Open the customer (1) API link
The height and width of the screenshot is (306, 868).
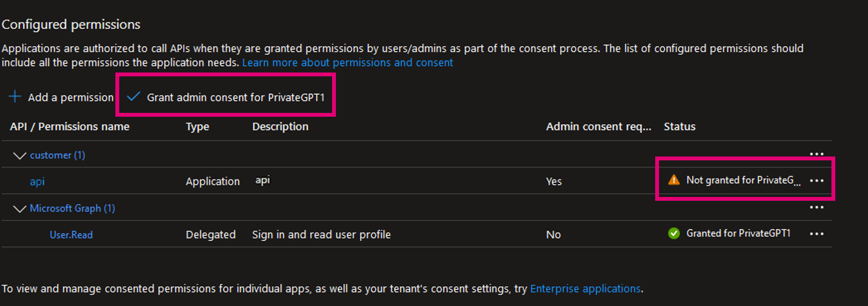(x=58, y=155)
